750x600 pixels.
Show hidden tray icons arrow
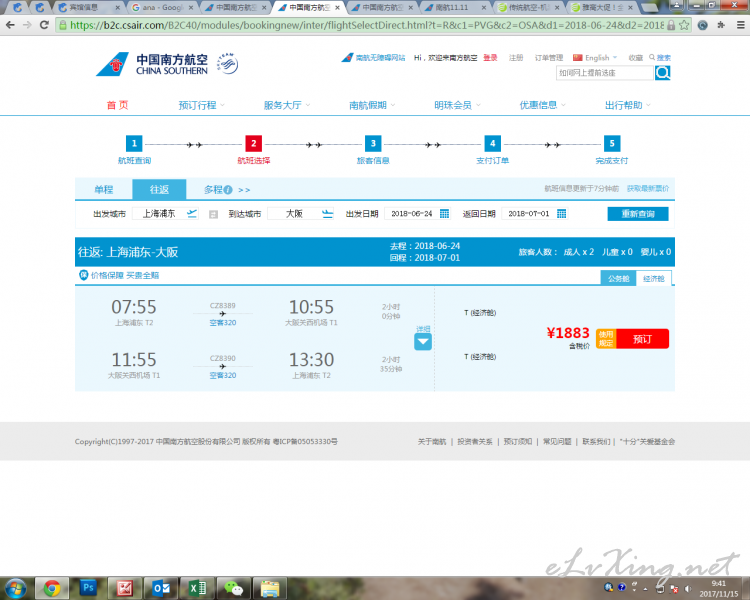645,589
